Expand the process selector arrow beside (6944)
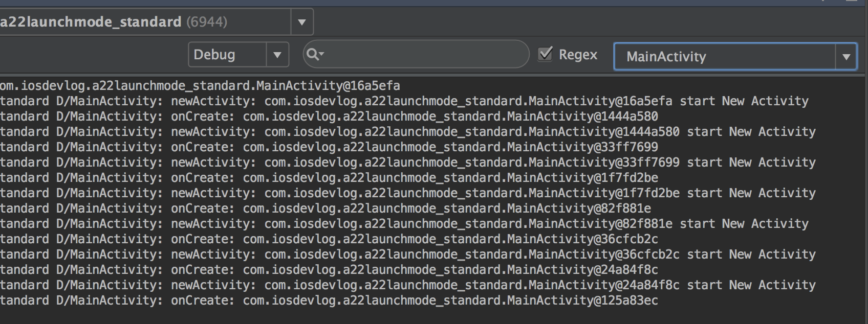 [302, 22]
